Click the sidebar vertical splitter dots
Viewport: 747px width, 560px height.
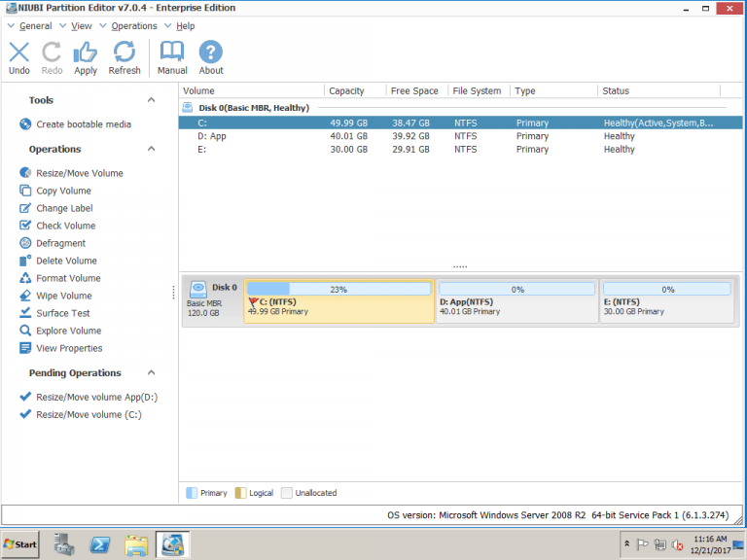(173, 293)
